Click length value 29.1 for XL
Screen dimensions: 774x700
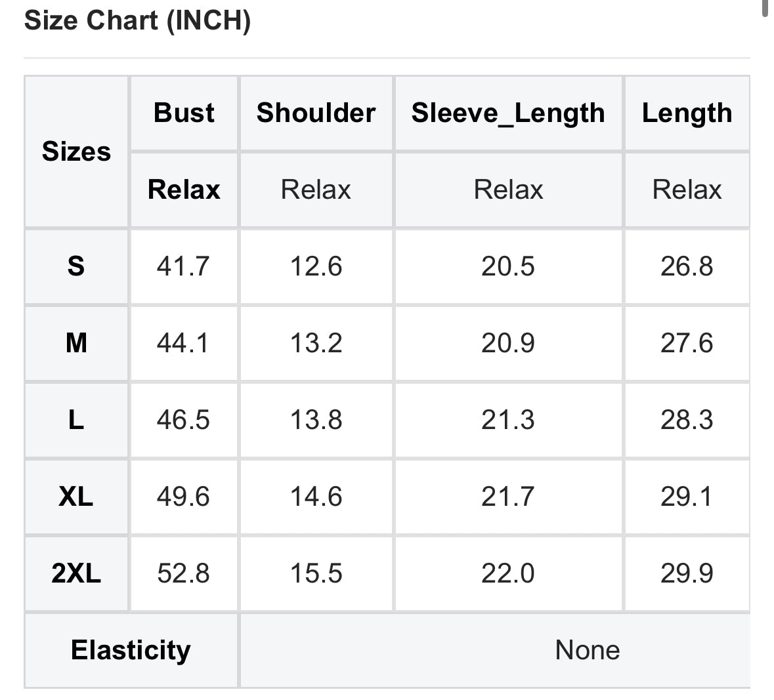tap(687, 497)
